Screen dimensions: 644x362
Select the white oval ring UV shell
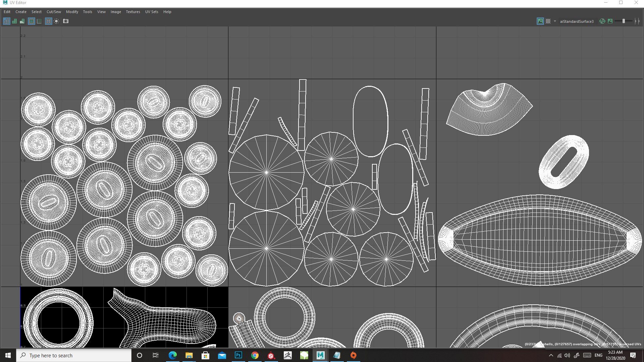tap(564, 162)
